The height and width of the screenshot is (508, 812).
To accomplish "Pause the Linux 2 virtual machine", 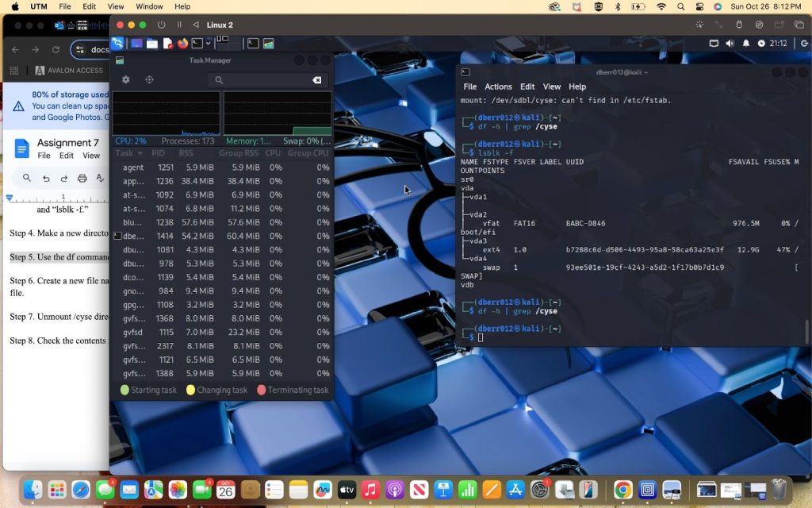I will coord(179,25).
